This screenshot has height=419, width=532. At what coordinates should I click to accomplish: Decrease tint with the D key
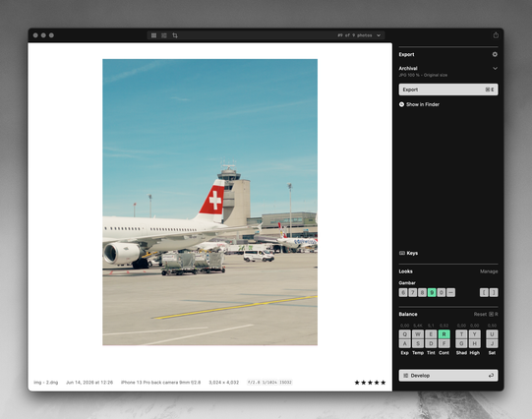pos(431,343)
